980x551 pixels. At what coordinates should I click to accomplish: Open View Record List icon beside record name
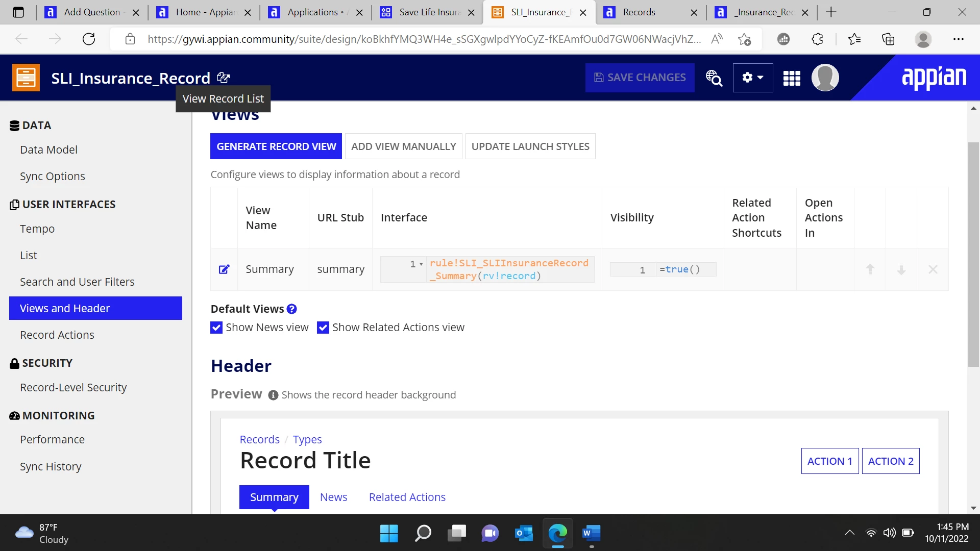point(223,78)
